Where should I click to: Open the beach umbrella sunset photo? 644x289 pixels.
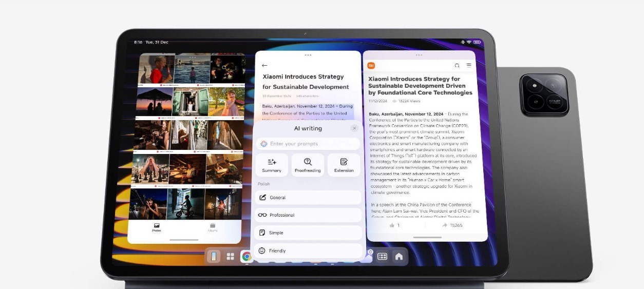pos(154,102)
